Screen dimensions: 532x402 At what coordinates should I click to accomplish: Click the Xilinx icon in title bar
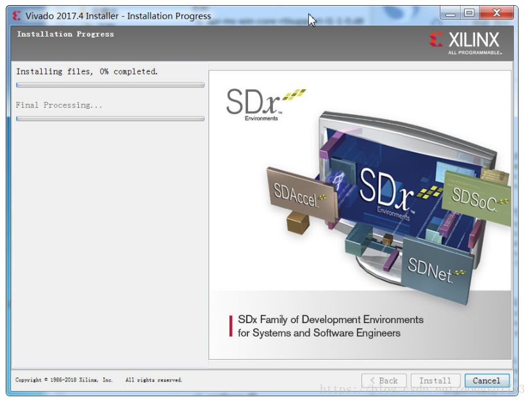point(17,15)
